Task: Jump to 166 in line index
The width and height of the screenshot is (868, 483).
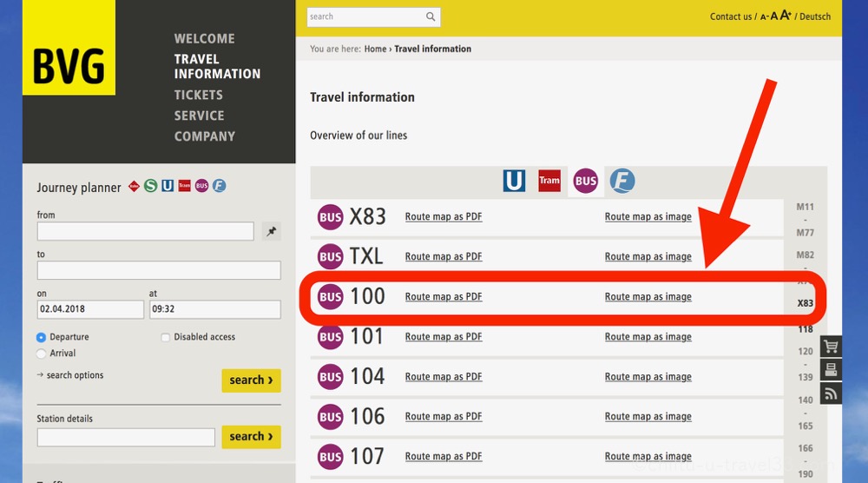Action: (x=806, y=448)
